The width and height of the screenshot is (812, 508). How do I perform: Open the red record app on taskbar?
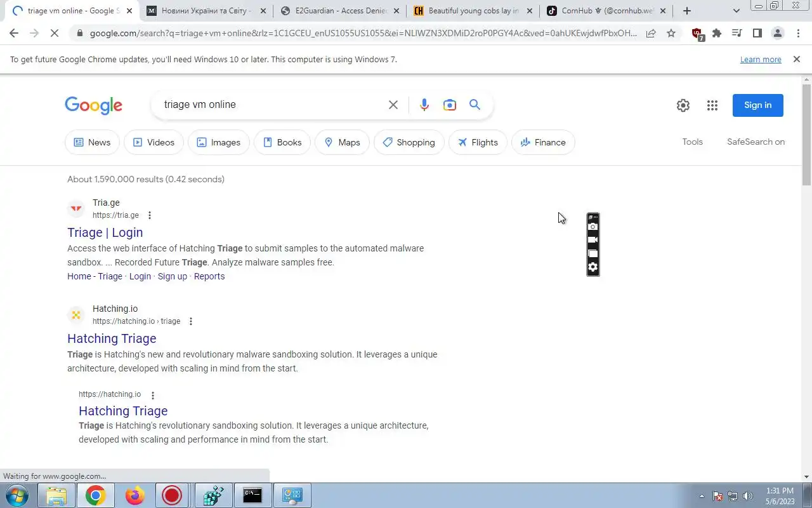pos(172,495)
